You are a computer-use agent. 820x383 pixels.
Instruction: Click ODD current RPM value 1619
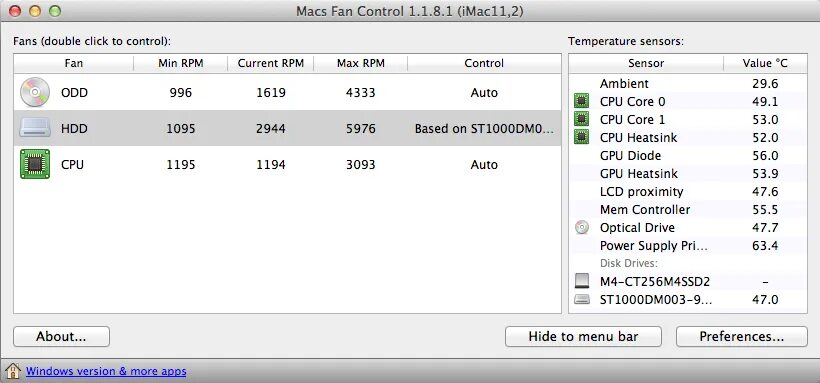tap(270, 93)
